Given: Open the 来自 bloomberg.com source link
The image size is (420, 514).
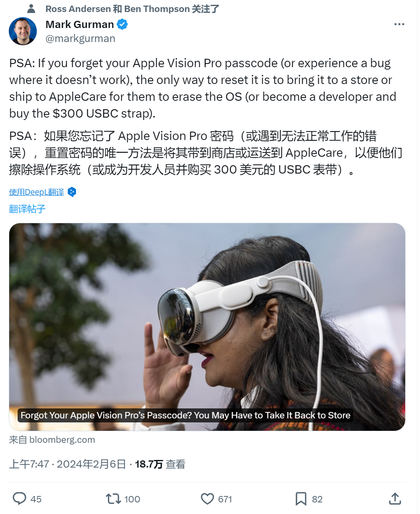Looking at the screenshot, I should pos(52,440).
